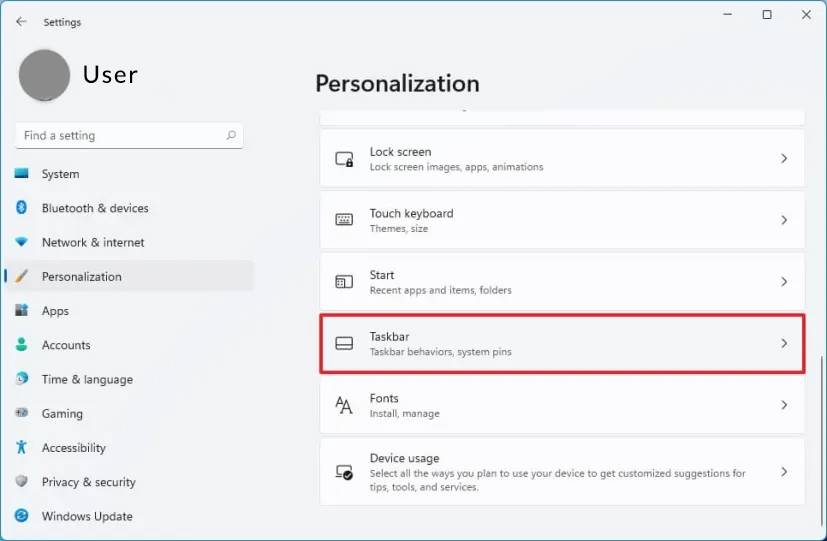This screenshot has height=541, width=827.
Task: Click the 'Taskbar' title text
Action: (x=389, y=336)
